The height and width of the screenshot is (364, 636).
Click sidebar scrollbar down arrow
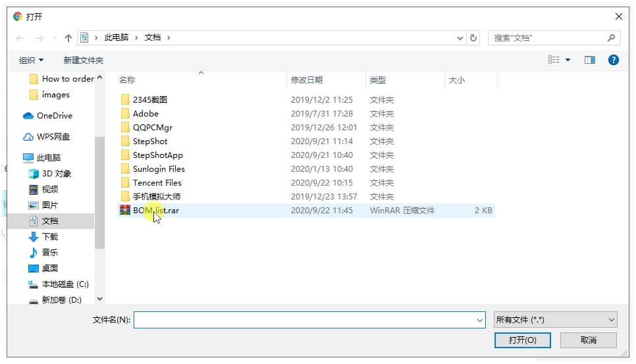[x=100, y=299]
